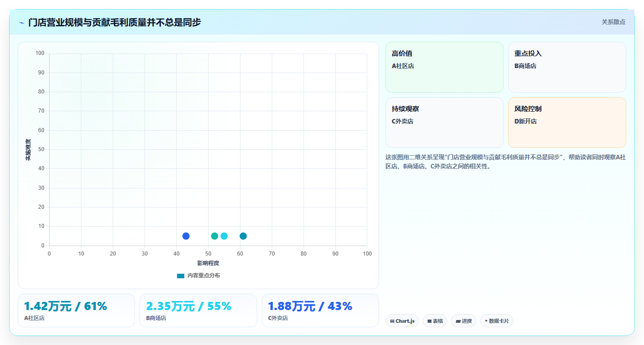
Task: Select the 1.88万元 / 43% stat card
Action: tap(320, 310)
